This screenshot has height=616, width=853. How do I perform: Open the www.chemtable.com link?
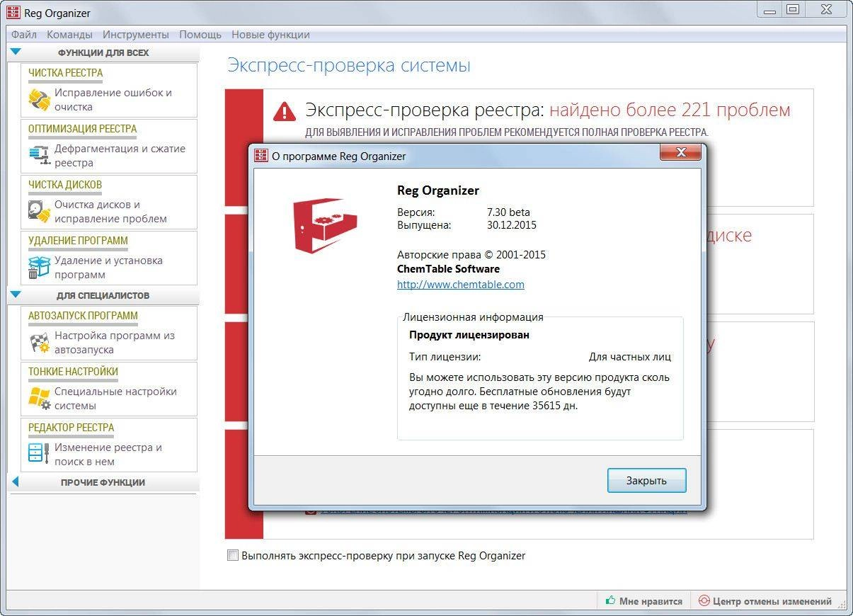coord(461,285)
